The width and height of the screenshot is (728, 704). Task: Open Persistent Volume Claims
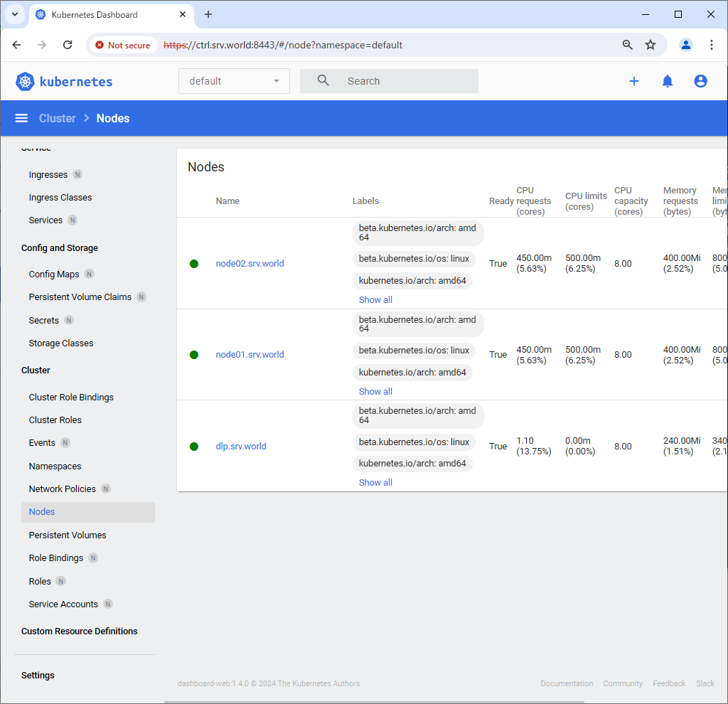[80, 297]
